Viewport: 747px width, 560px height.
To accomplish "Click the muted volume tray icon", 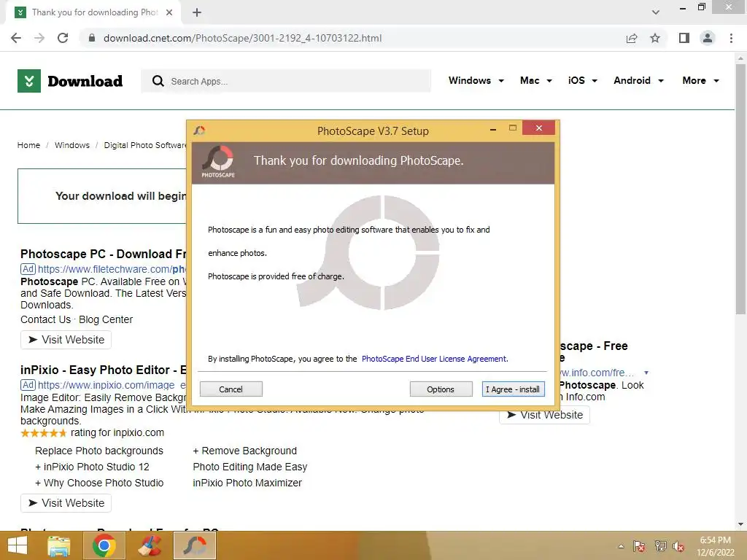I will pyautogui.click(x=678, y=546).
